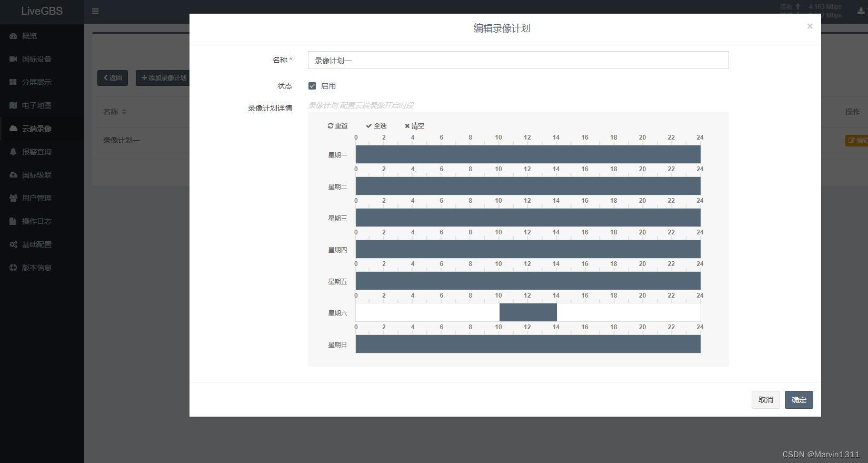Click the download icon at top right
The image size is (868, 463).
coord(861,11)
